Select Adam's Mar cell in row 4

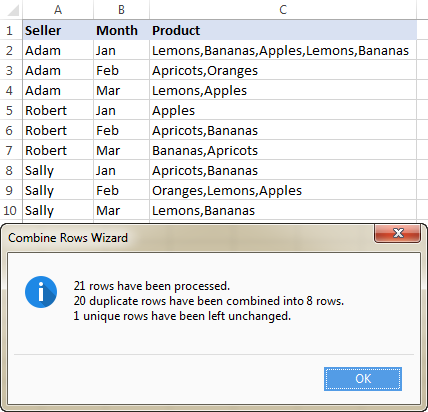[x=121, y=90]
